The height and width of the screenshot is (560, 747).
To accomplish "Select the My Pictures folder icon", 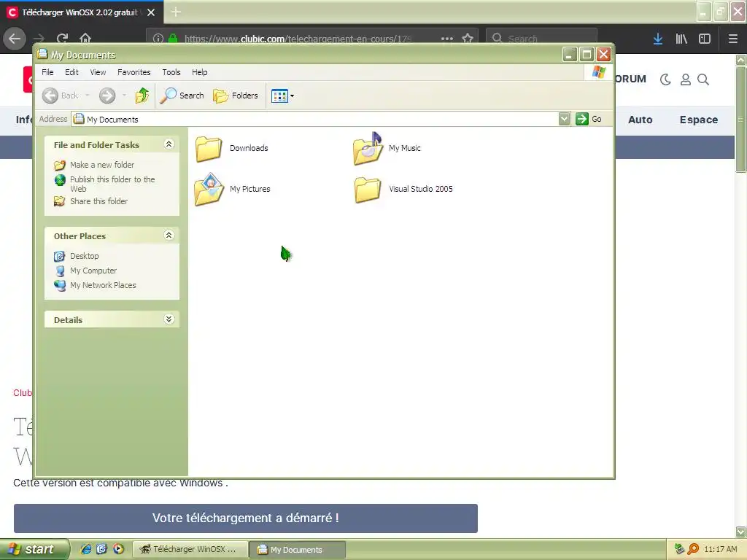I will click(209, 189).
